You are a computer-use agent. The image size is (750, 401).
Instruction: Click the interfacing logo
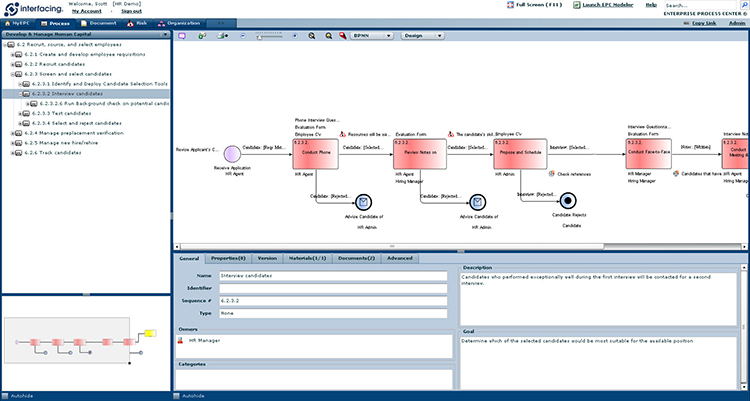33,9
